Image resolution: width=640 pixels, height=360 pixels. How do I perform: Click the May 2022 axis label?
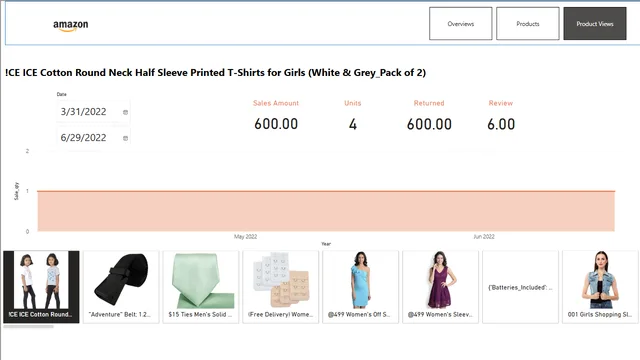(245, 237)
